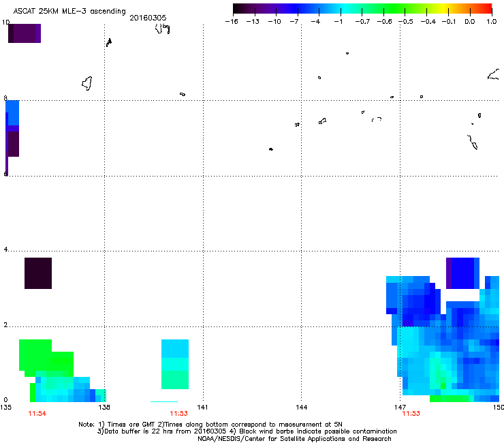
Task: Click the note line starting 'Note: 1) Times are GMT'
Action: click(x=210, y=425)
